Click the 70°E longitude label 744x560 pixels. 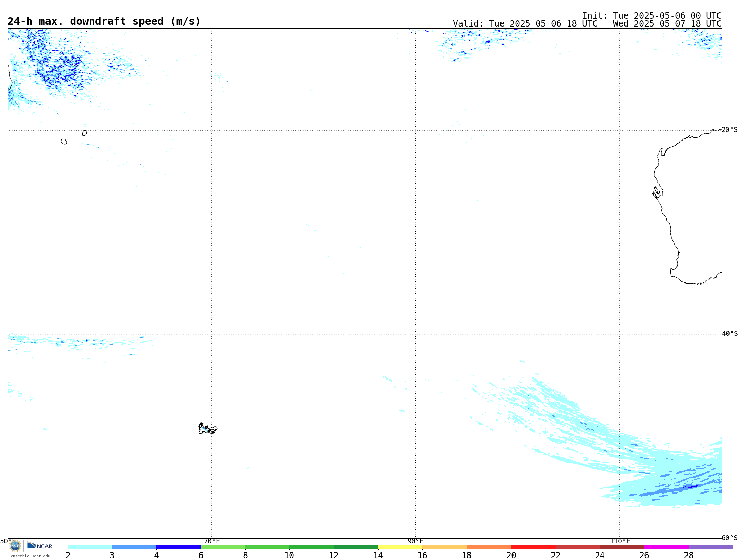tap(212, 541)
